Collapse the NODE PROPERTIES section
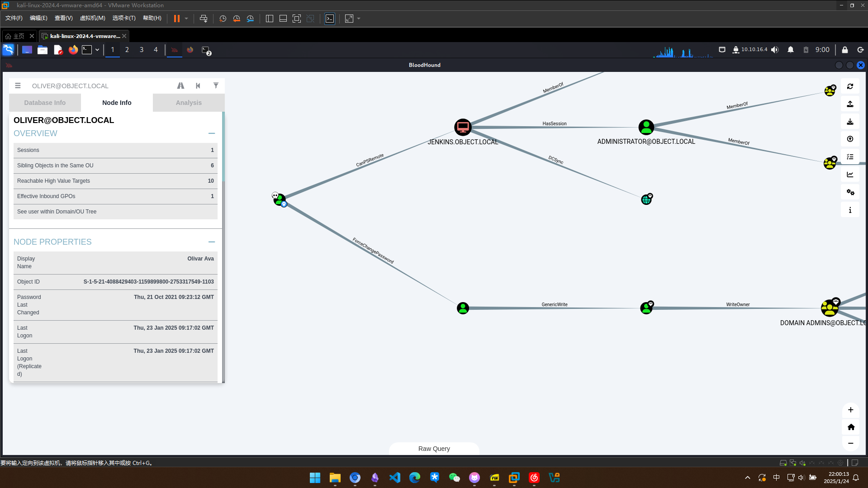 tap(211, 242)
